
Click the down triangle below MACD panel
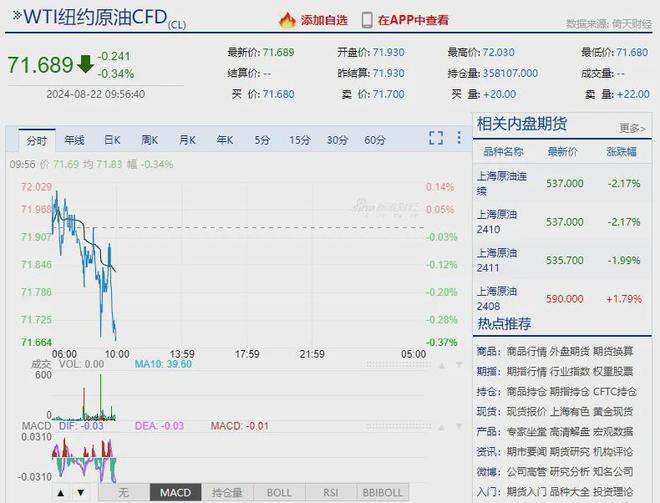point(80,492)
